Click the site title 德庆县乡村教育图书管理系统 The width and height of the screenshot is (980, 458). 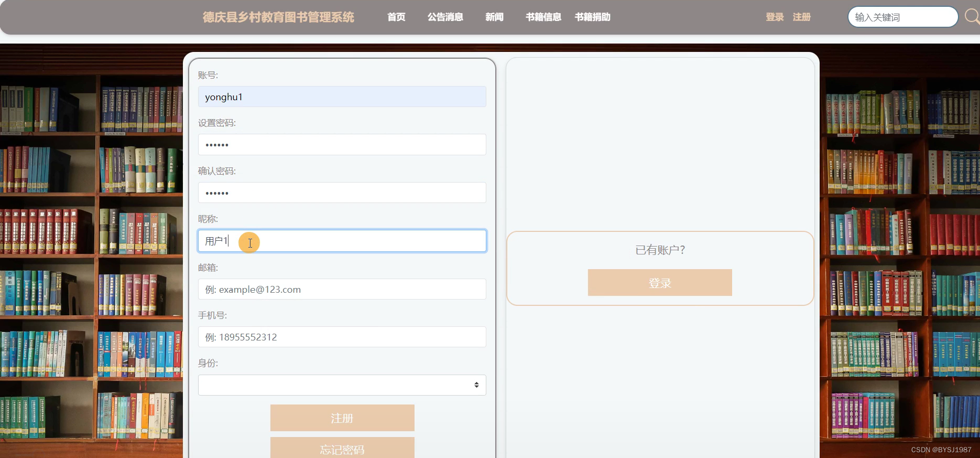(278, 17)
